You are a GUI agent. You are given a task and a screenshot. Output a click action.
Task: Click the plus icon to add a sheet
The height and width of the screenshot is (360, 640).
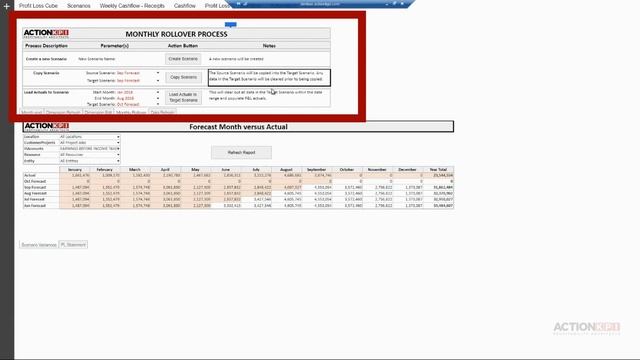[x=7, y=6]
